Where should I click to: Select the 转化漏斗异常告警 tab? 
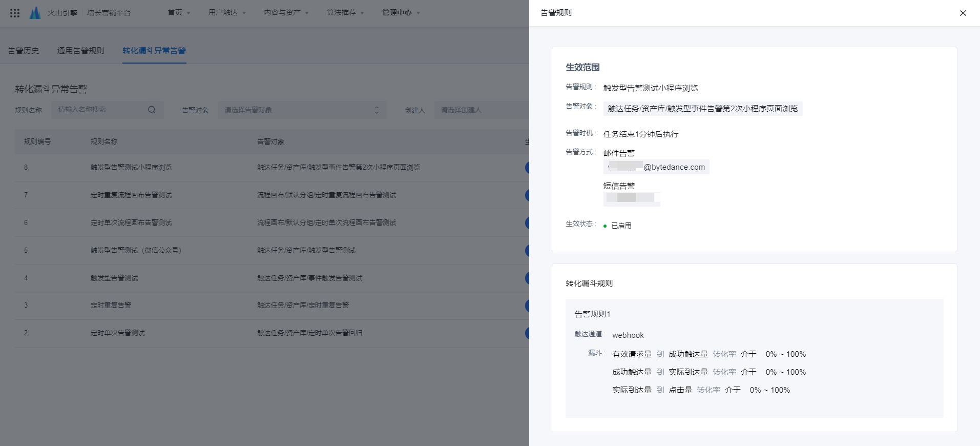point(154,51)
